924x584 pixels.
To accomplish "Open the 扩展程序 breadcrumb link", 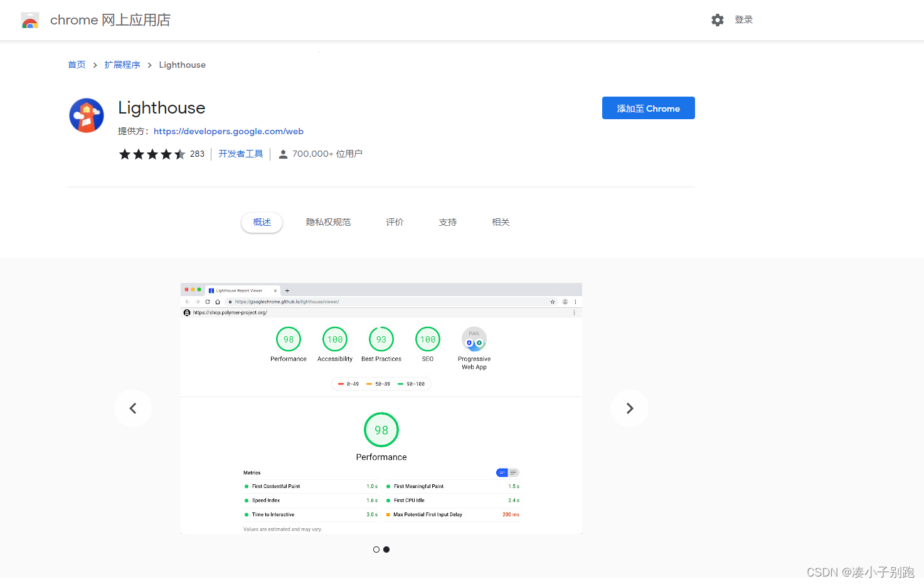I will tap(122, 65).
